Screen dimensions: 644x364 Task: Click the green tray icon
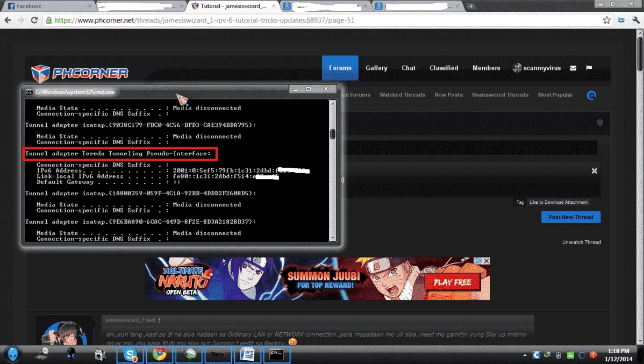tap(570, 355)
